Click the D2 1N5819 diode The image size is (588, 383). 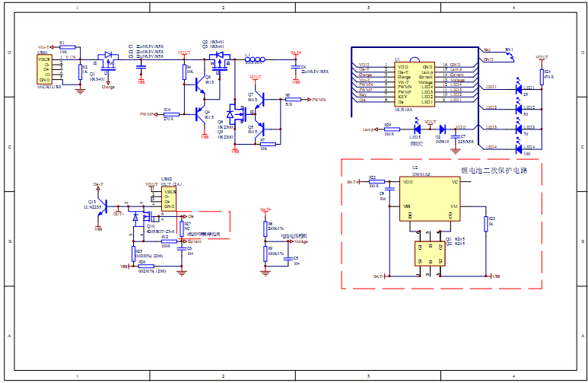(x=440, y=129)
